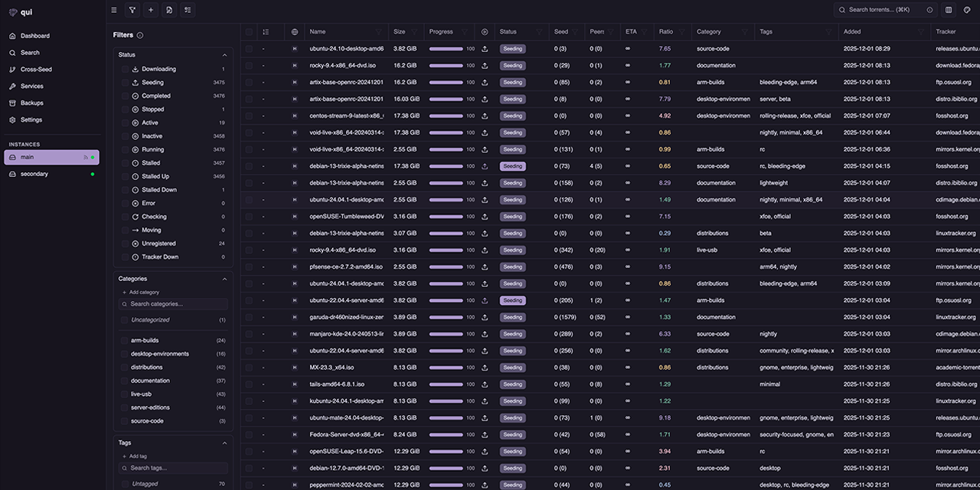Viewport: 980px width, 490px height.
Task: Click the sidebar hamburger menu icon
Action: point(114,10)
